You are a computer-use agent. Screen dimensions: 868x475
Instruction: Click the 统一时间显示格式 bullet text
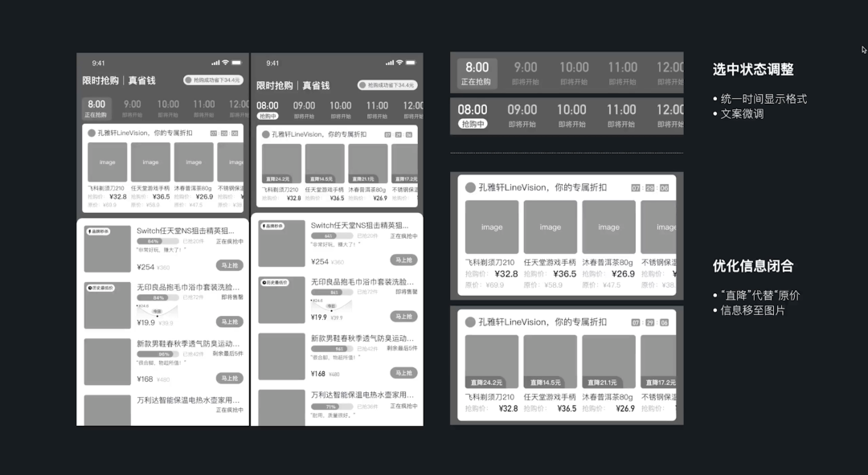764,99
